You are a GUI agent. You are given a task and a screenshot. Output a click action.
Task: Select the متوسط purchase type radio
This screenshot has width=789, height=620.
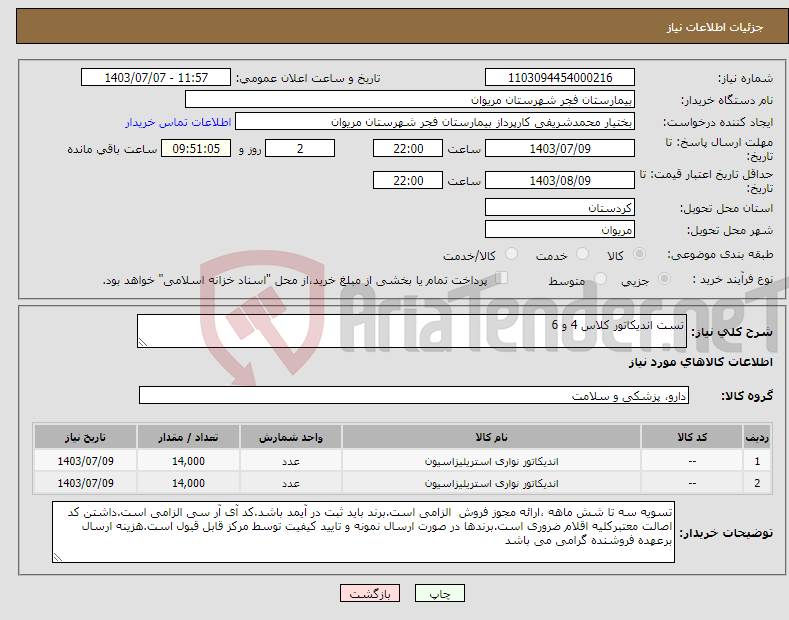[600, 278]
